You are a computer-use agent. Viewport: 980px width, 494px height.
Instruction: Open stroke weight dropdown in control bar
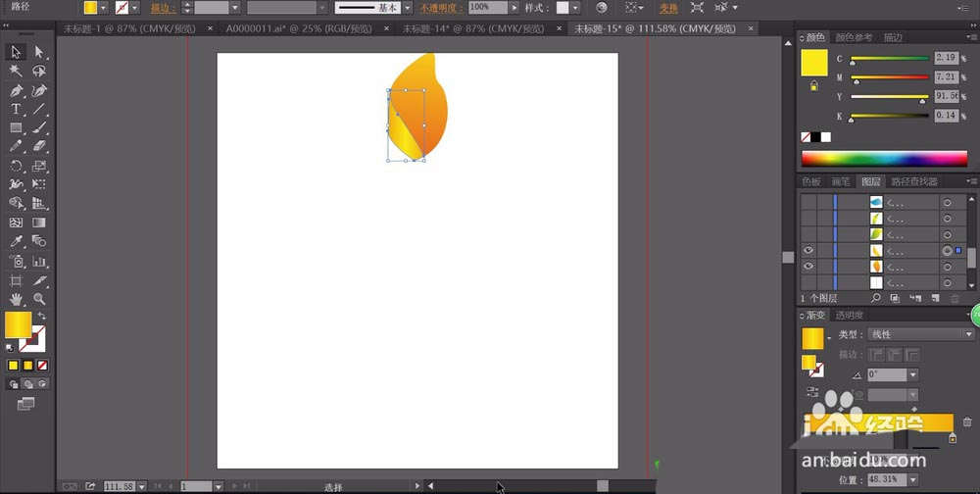coord(235,8)
